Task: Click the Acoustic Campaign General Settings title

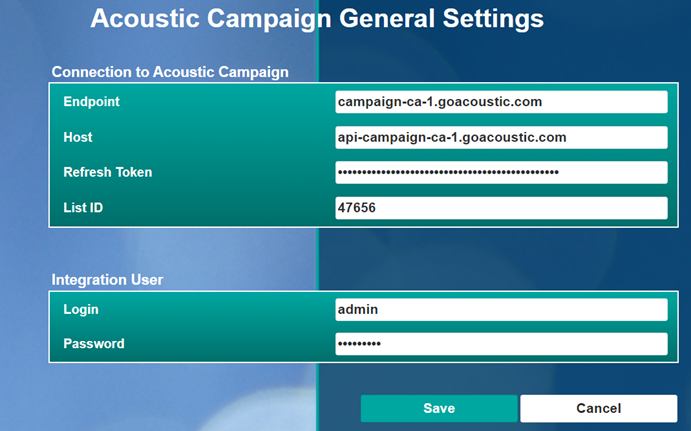Action: pyautogui.click(x=317, y=19)
